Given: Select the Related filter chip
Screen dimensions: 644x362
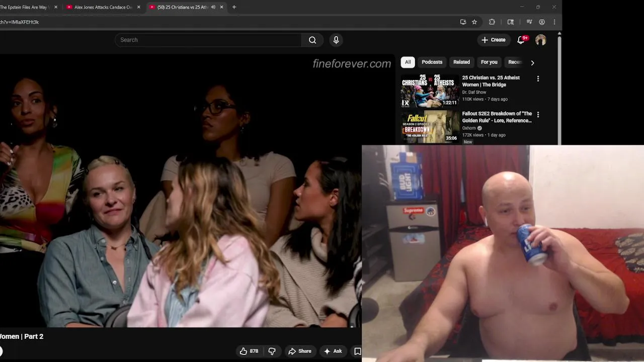Looking at the screenshot, I should pyautogui.click(x=461, y=62).
